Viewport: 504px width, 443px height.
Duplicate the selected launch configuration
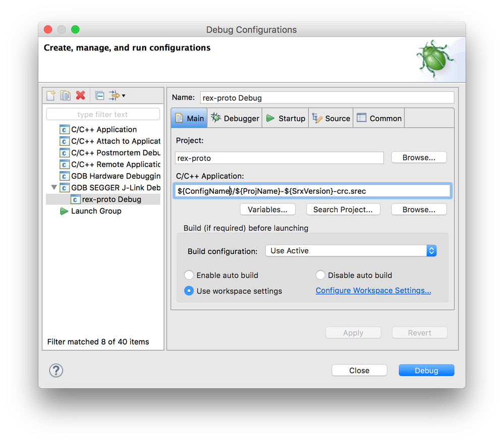pyautogui.click(x=65, y=95)
